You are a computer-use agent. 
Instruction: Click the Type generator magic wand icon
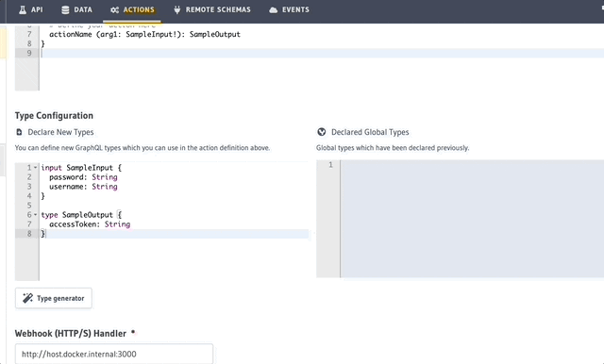click(27, 298)
